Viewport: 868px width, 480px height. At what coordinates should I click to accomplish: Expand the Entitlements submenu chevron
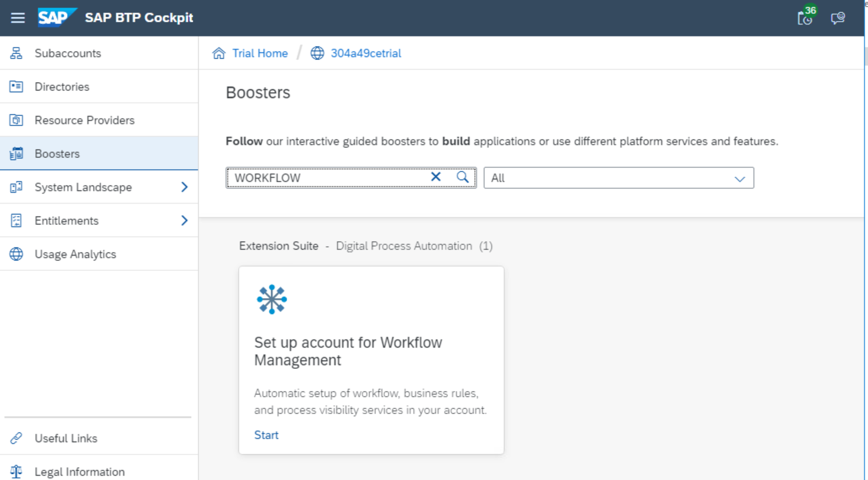click(184, 220)
